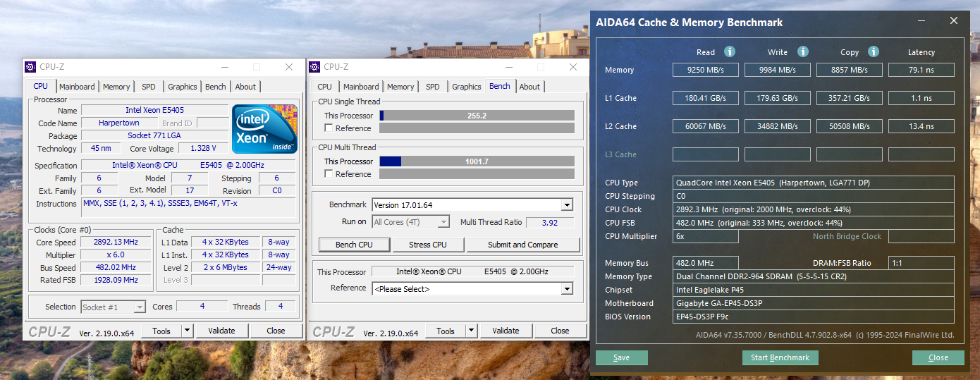The width and height of the screenshot is (980, 380).
Task: Expand Tools arrow in Bench CPU-Z window
Action: click(471, 331)
